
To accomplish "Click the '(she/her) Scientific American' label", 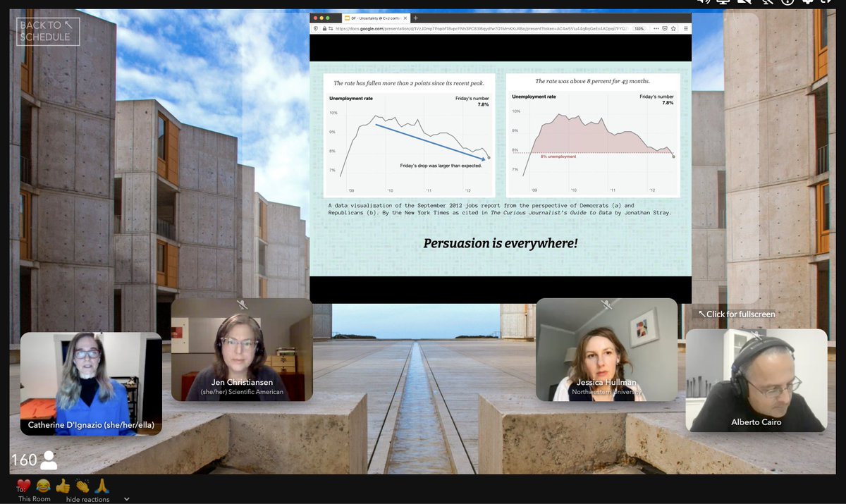I will pyautogui.click(x=242, y=392).
